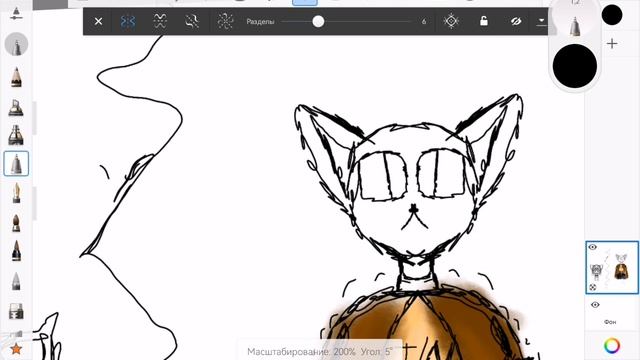Open the large black color puck
The width and height of the screenshot is (640, 360).
coord(575,66)
